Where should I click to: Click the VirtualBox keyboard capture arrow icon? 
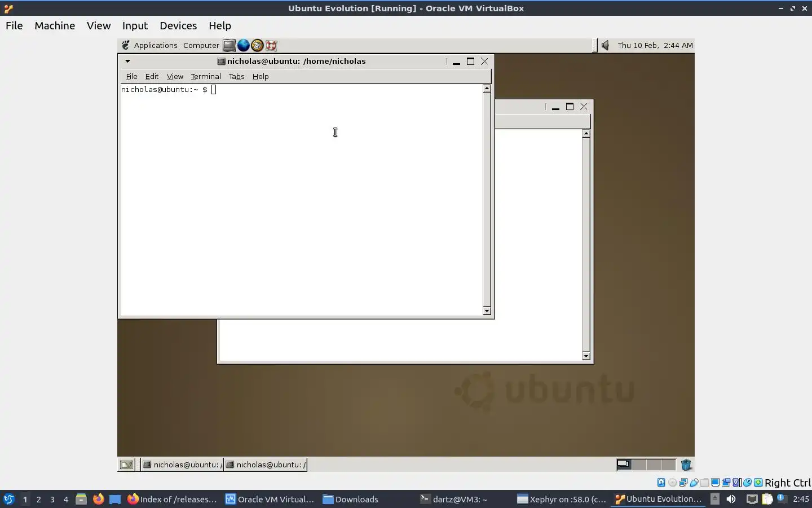pyautogui.click(x=758, y=483)
